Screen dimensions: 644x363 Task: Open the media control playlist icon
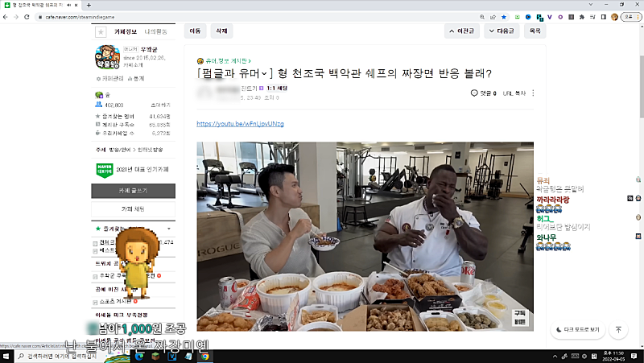pos(592,17)
